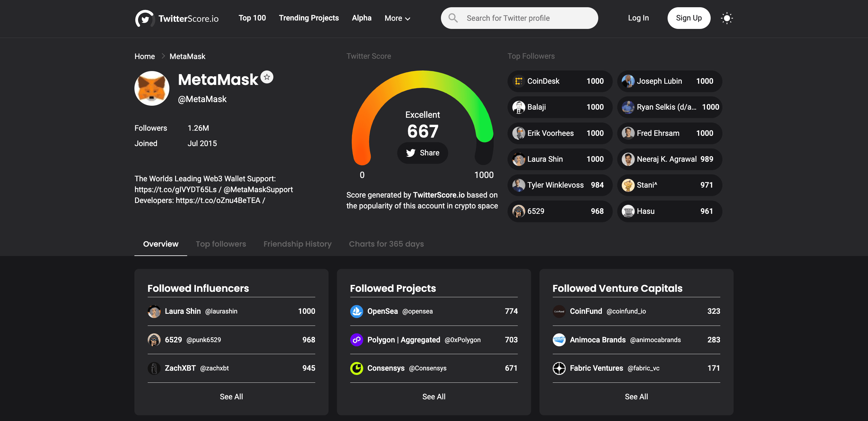
Task: Open the Log In link
Action: click(638, 18)
